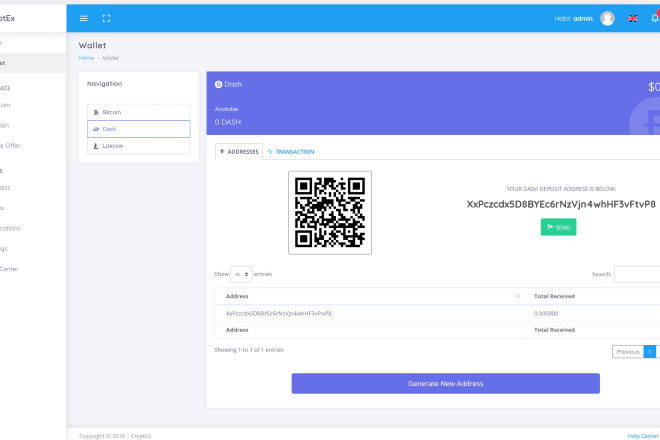Image resolution: width=660 pixels, height=440 pixels.
Task: Click the Dash coin icon in header
Action: (218, 84)
